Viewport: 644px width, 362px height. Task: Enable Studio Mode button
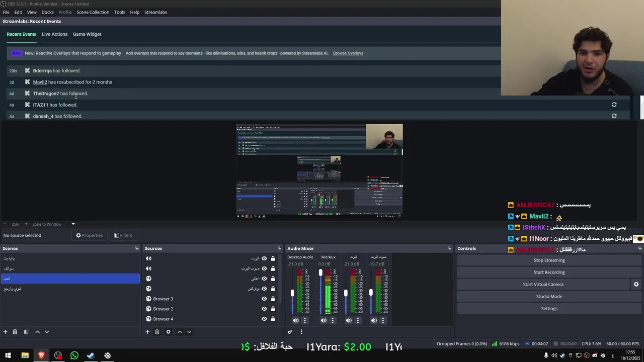(x=549, y=297)
